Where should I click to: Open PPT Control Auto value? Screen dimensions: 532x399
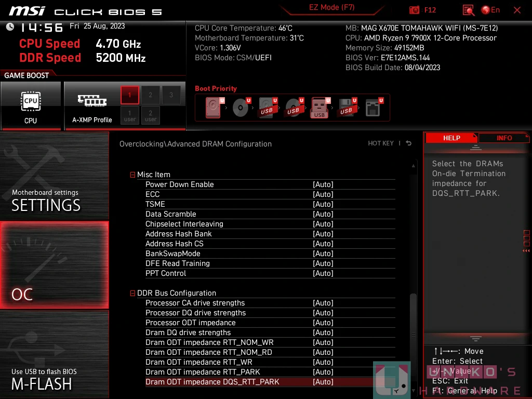click(323, 273)
